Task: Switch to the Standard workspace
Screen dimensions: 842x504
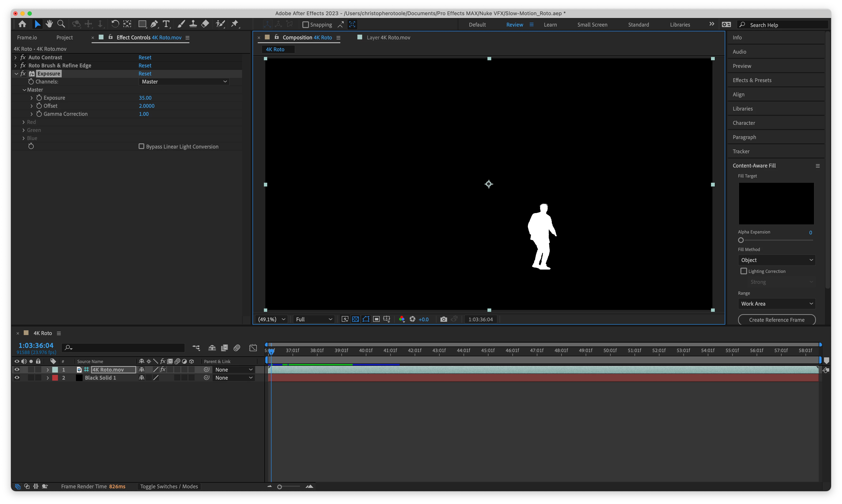Action: coord(638,25)
